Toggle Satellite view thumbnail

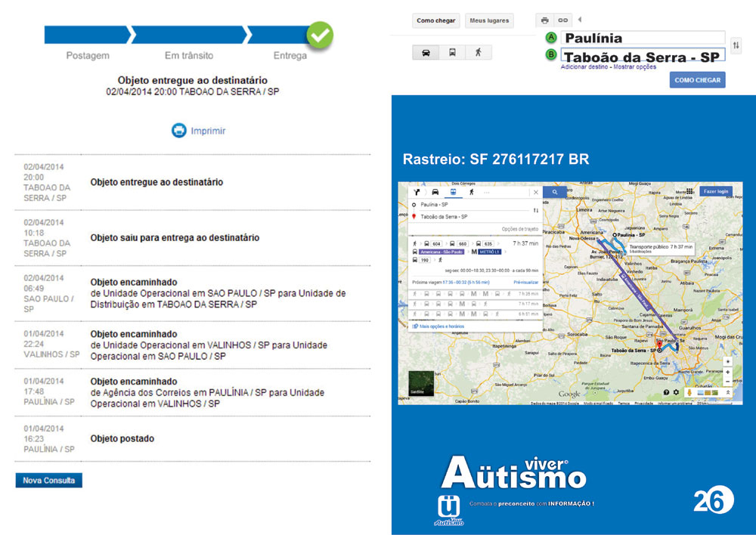click(421, 384)
